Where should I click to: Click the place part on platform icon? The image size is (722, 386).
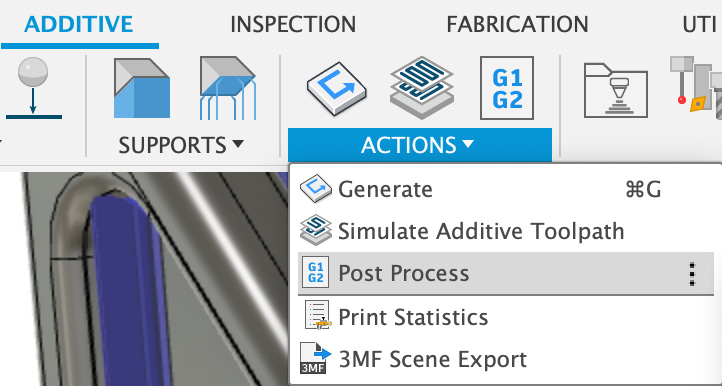(33, 88)
